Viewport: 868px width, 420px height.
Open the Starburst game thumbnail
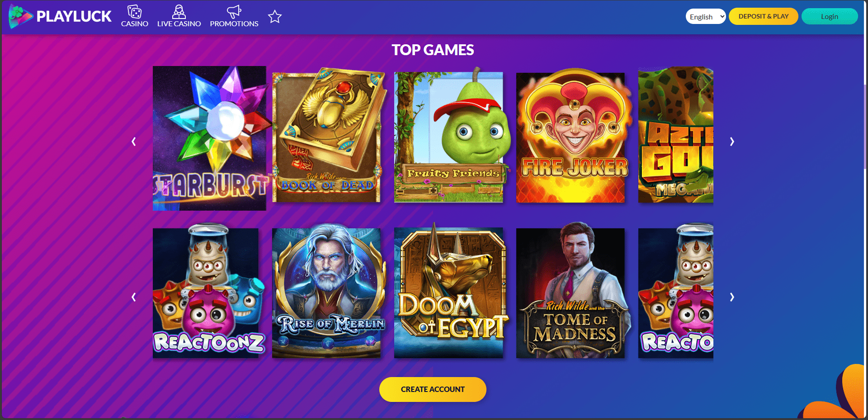(x=209, y=138)
